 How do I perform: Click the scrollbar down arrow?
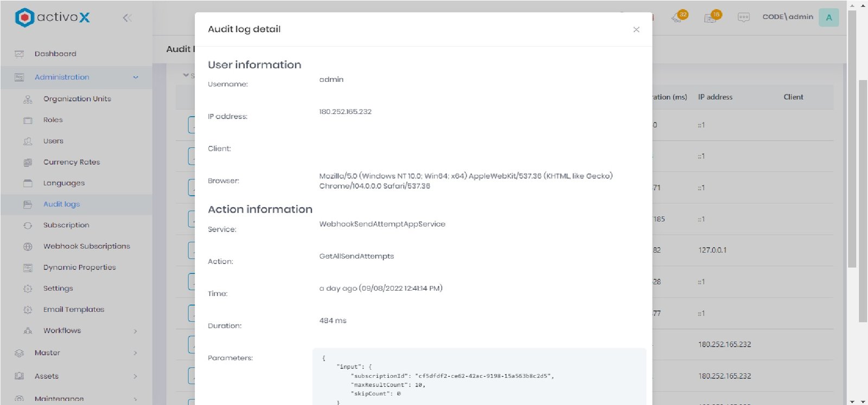point(863,401)
